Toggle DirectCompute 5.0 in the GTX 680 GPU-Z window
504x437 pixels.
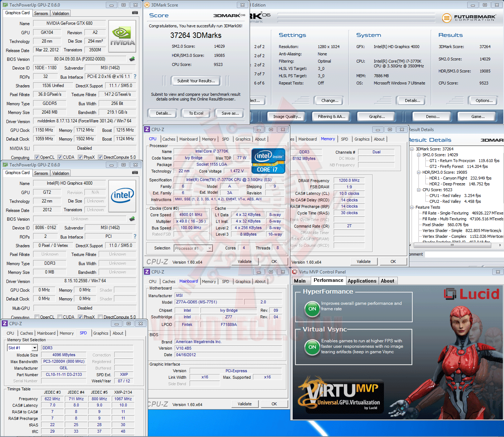pyautogui.click(x=100, y=157)
